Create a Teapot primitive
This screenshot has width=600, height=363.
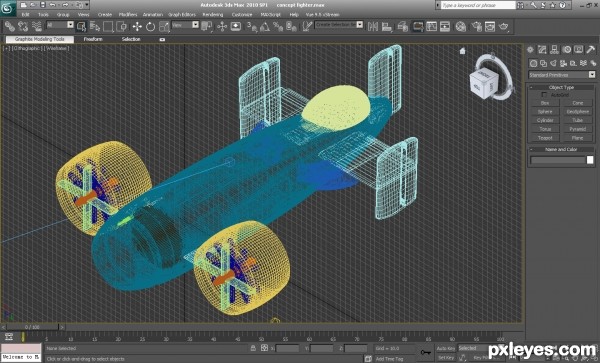pos(545,138)
